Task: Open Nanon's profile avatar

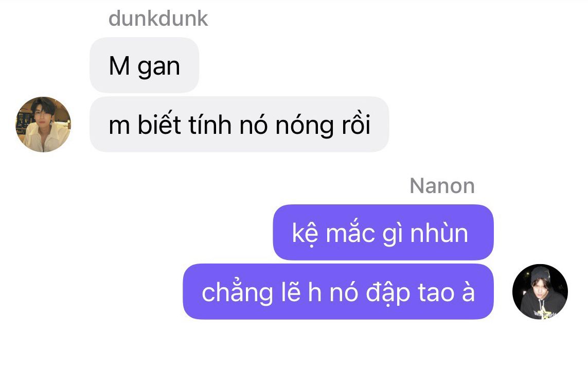Action: (x=540, y=292)
